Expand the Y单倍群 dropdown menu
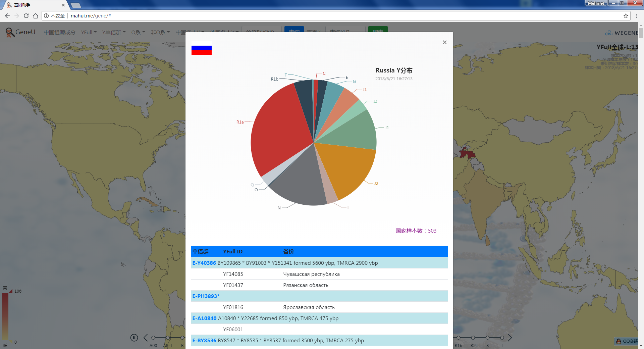Image resolution: width=644 pixels, height=349 pixels. (x=114, y=32)
